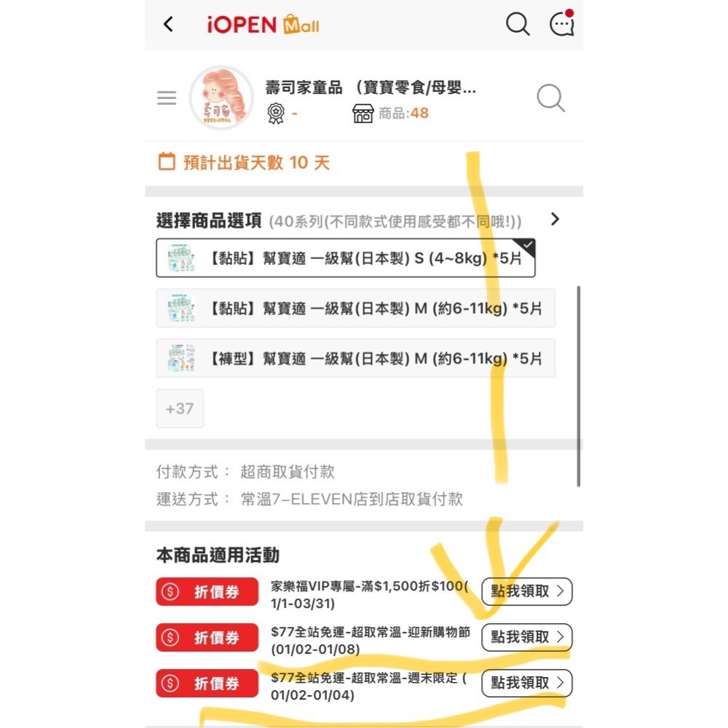This screenshot has width=728, height=728.
Task: Tap the storefront products icon
Action: pos(363,114)
